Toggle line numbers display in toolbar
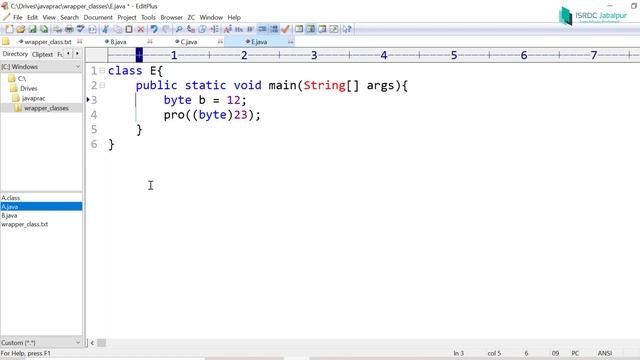Image resolution: width=640 pixels, height=360 pixels. pyautogui.click(x=274, y=29)
